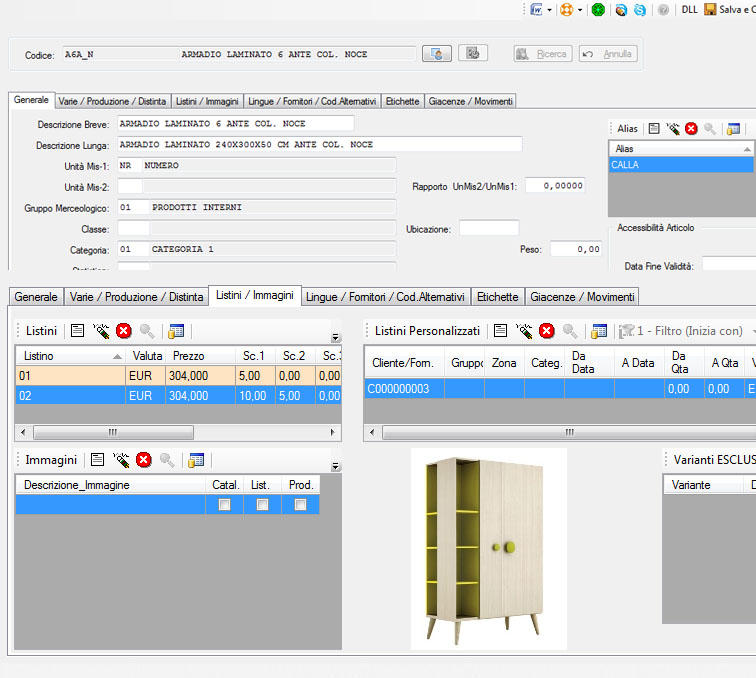Open upper Lingue / Fornitori / Cod.Alternativi tab
Image resolution: width=756 pixels, height=678 pixels.
[312, 101]
